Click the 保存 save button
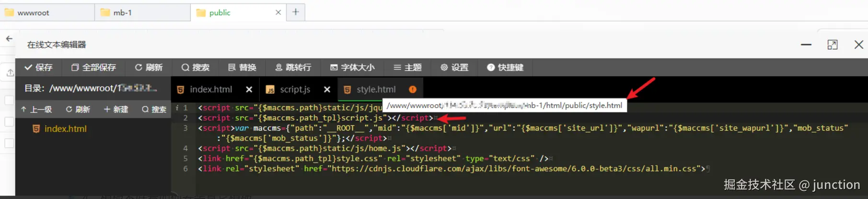The height and width of the screenshot is (199, 868). point(38,67)
